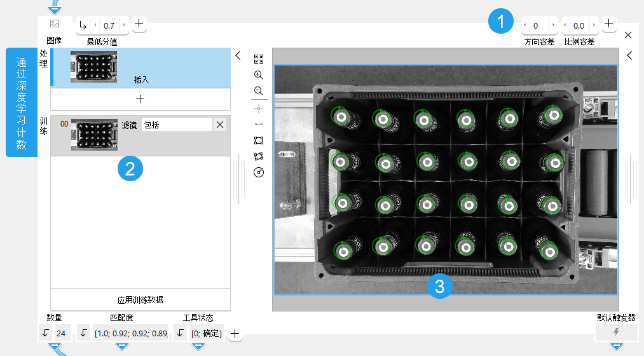Select the 插入 processing image thumbnail

click(93, 67)
